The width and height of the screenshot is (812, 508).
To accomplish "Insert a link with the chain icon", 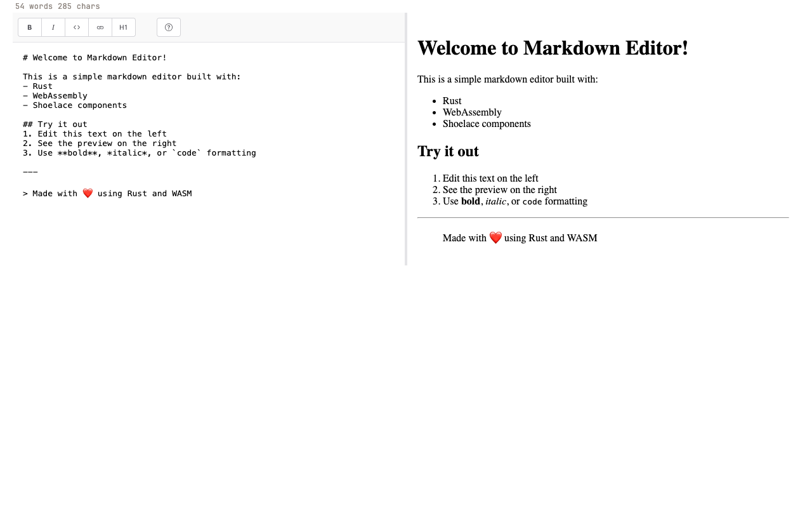I will (100, 27).
